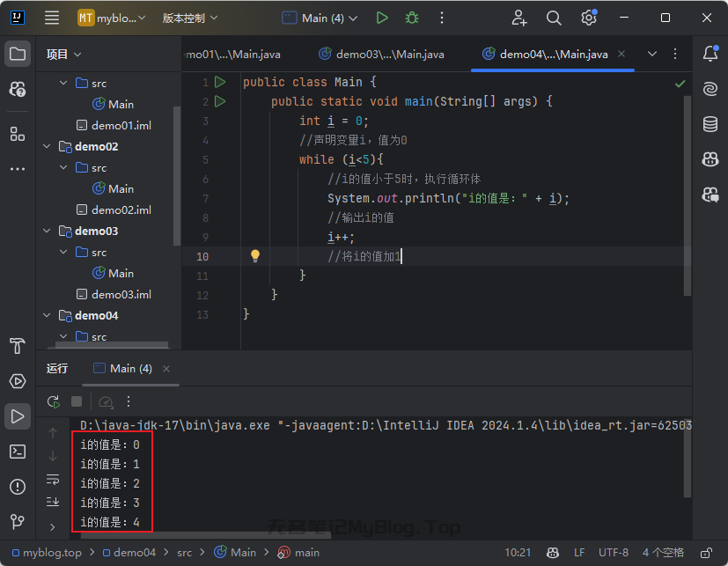Switch to demo03 Main.java tab
Image resolution: width=728 pixels, height=566 pixels.
click(381, 55)
